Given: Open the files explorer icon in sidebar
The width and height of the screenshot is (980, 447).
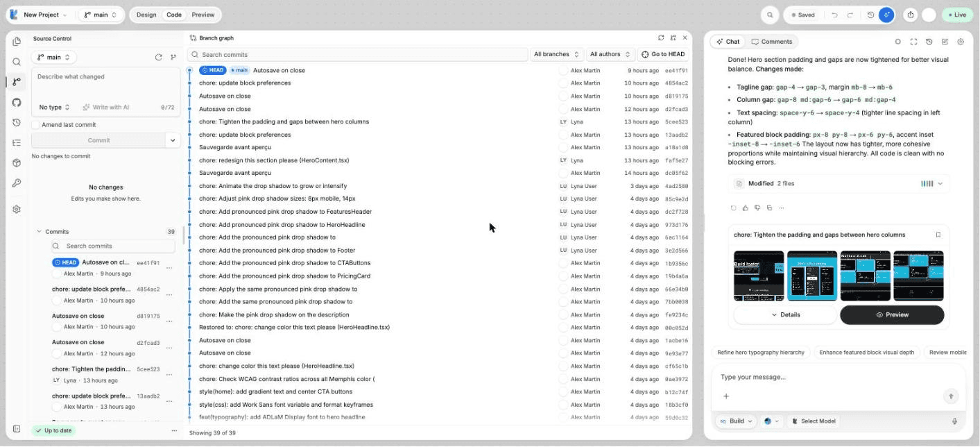Looking at the screenshot, I should coord(17,42).
